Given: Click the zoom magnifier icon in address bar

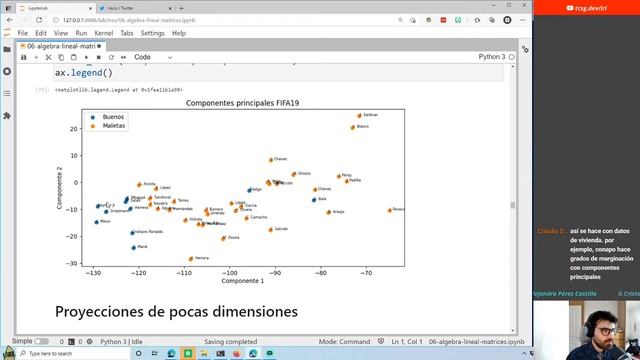Looking at the screenshot, I should pyautogui.click(x=400, y=20).
